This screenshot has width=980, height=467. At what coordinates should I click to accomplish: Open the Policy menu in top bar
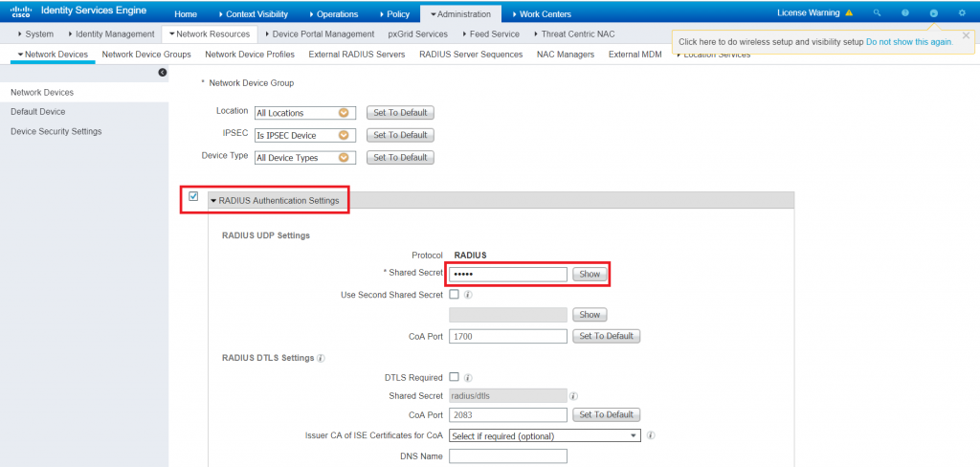pos(395,14)
